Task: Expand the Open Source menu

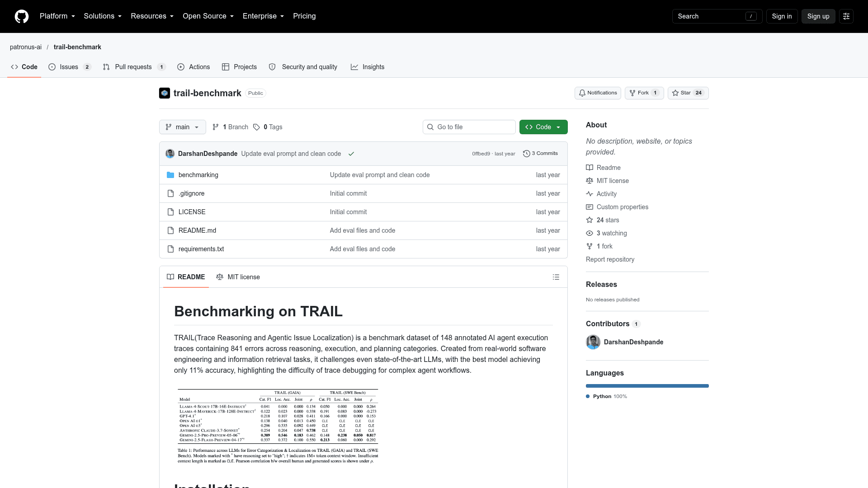Action: click(208, 16)
